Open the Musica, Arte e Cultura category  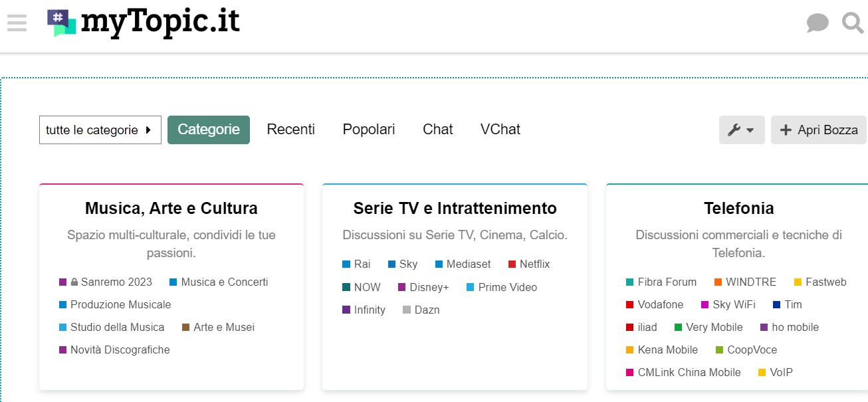(x=171, y=209)
